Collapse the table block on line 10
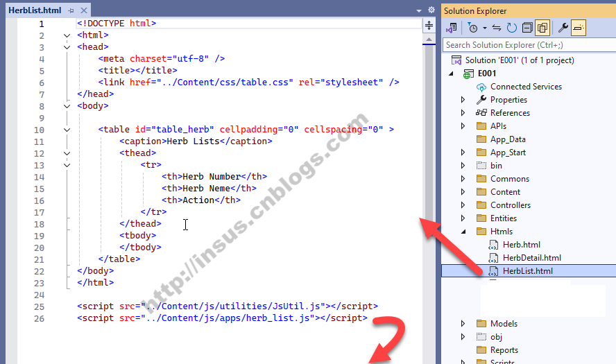This screenshot has width=616, height=364. pos(67,130)
